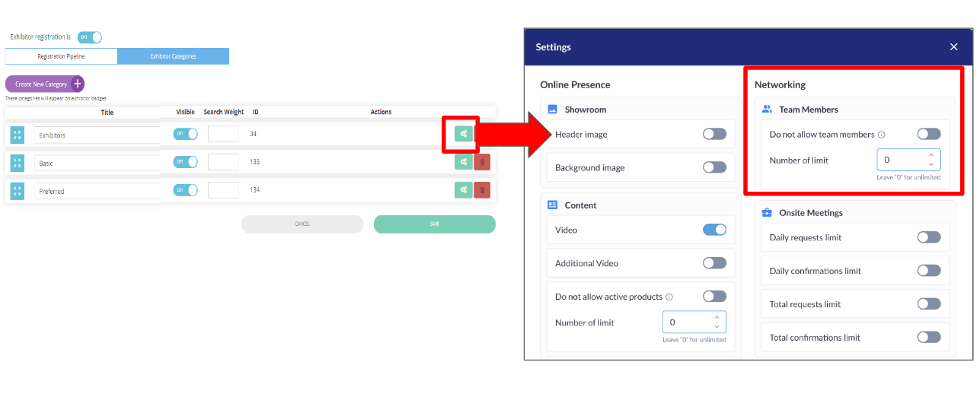Enable the Header image toggle
Image resolution: width=980 pixels, height=394 pixels.
click(x=714, y=134)
